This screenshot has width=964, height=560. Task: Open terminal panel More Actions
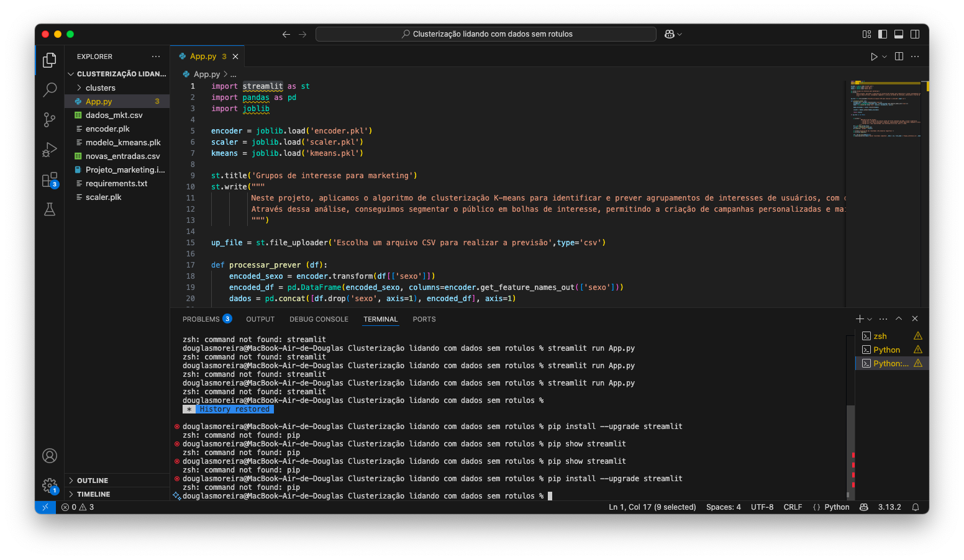(883, 318)
